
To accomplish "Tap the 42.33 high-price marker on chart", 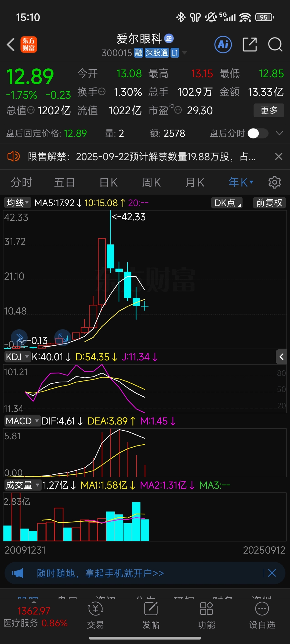I will 129,217.
